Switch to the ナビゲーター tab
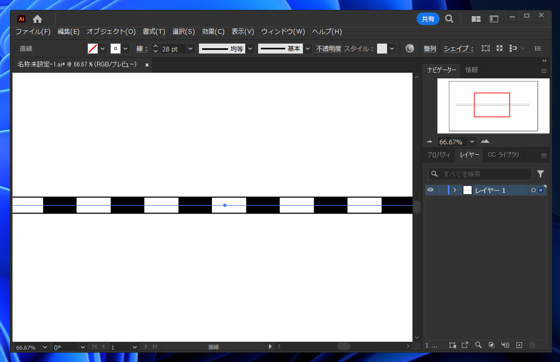This screenshot has height=362, width=560. tap(442, 70)
